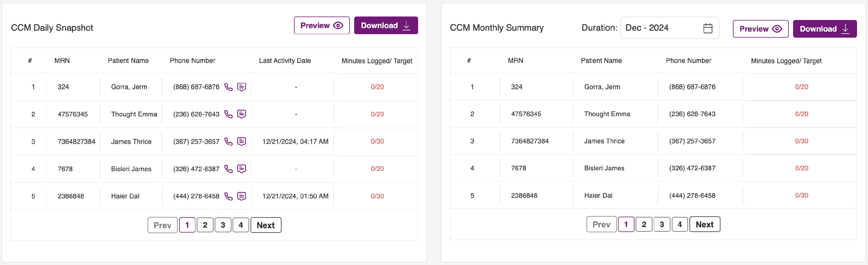
Task: Open page 2 of Monthly Summary
Action: click(x=644, y=224)
